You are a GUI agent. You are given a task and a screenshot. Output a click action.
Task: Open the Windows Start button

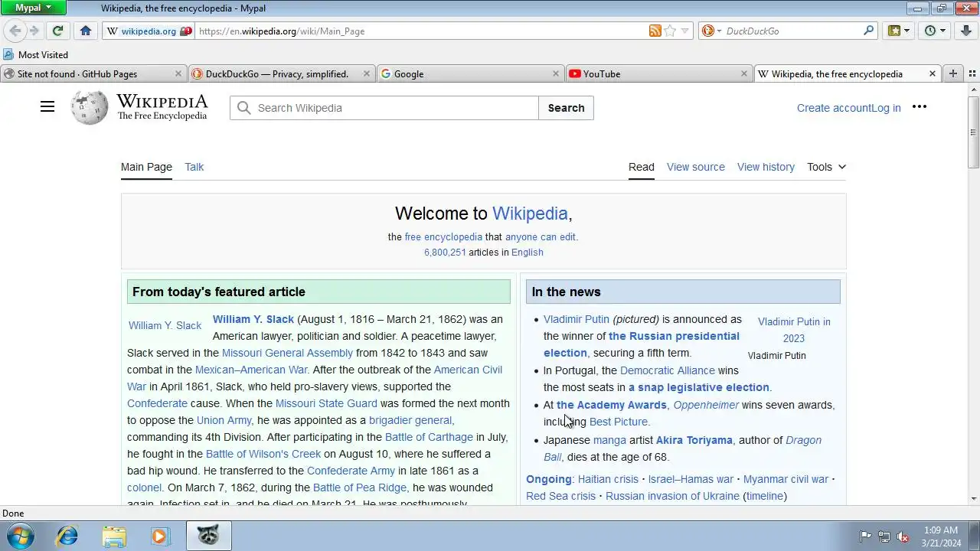(x=19, y=536)
